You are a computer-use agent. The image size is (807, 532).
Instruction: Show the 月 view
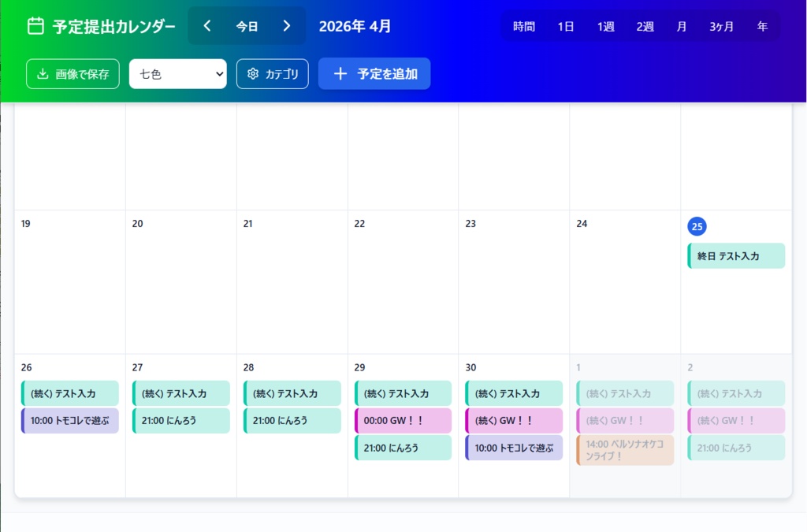682,27
